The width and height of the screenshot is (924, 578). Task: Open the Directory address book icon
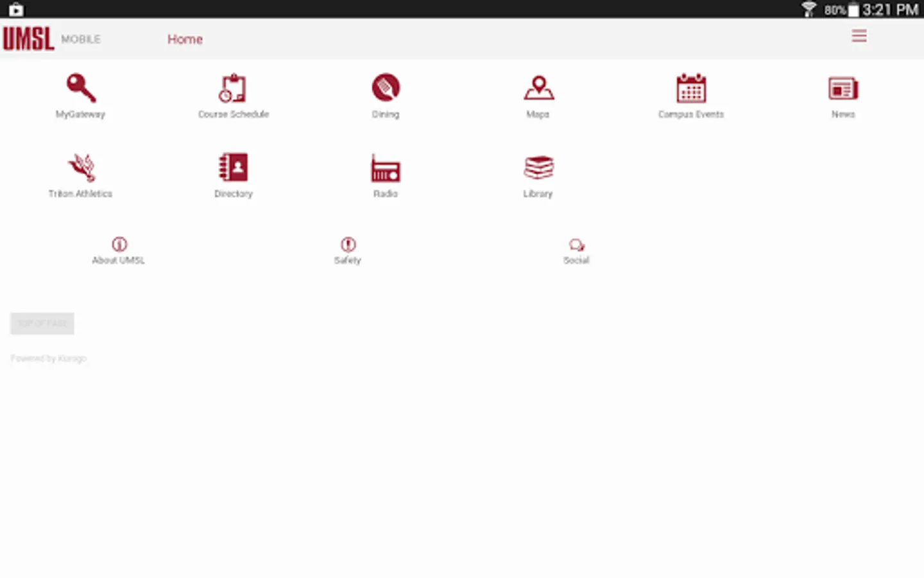pos(233,167)
